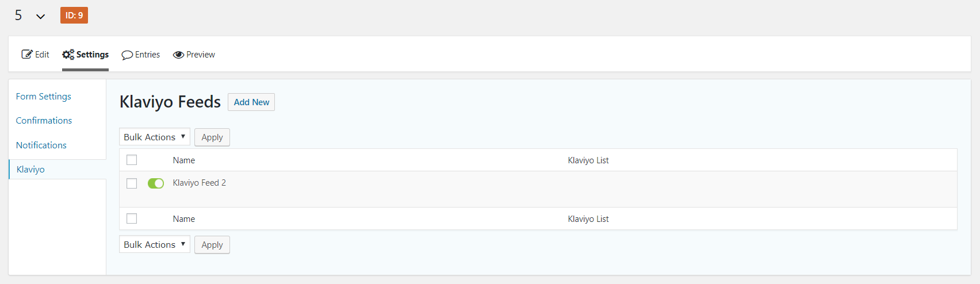Open the top Bulk Actions dropdown

click(154, 137)
